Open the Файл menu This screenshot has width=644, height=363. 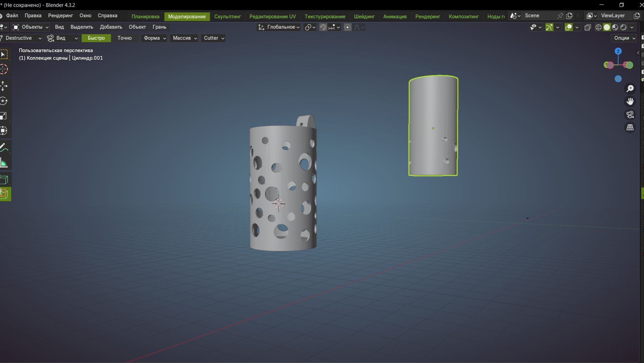point(12,16)
